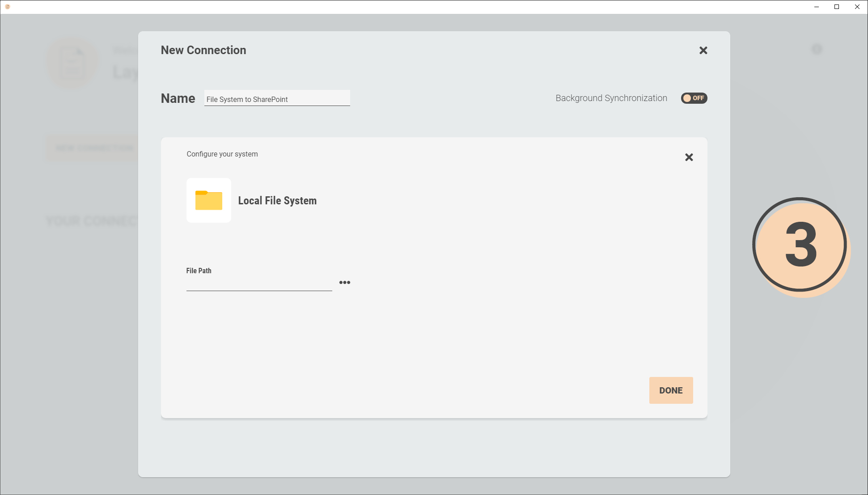Screen dimensions: 868x495
Task: Click the connection Name text field
Action: [277, 99]
